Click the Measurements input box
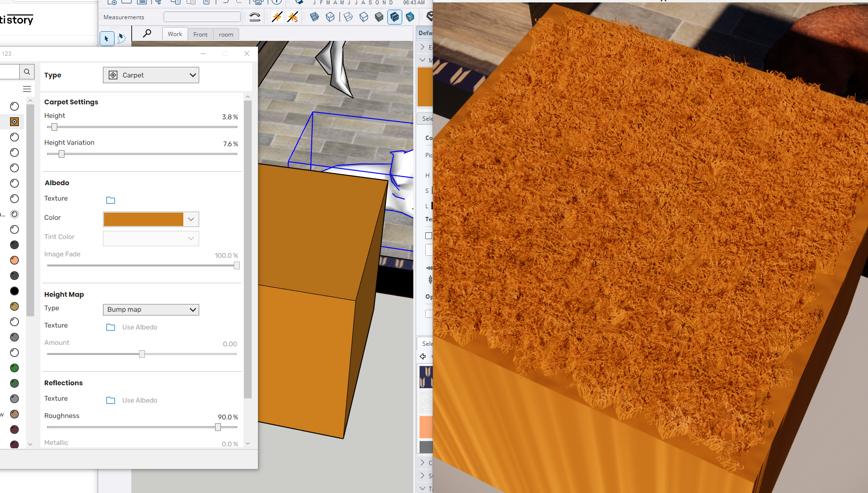 point(202,17)
